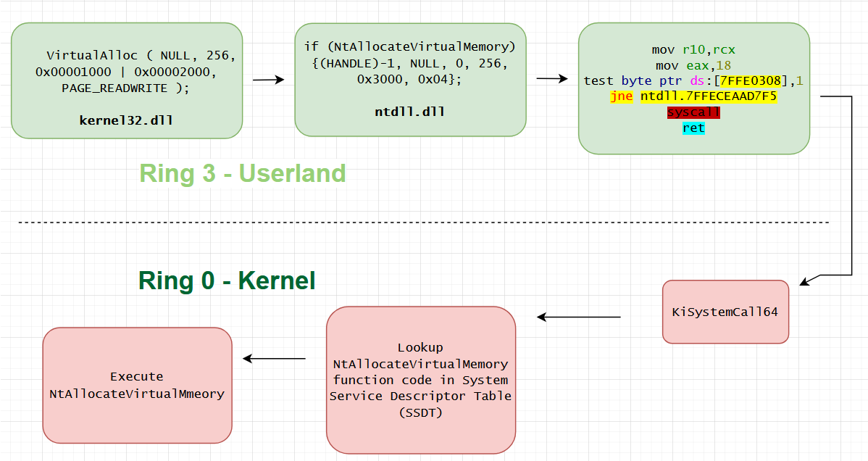Viewport: 868px width, 461px height.
Task: Click the highlighted 'syscall' instruction
Action: click(693, 112)
